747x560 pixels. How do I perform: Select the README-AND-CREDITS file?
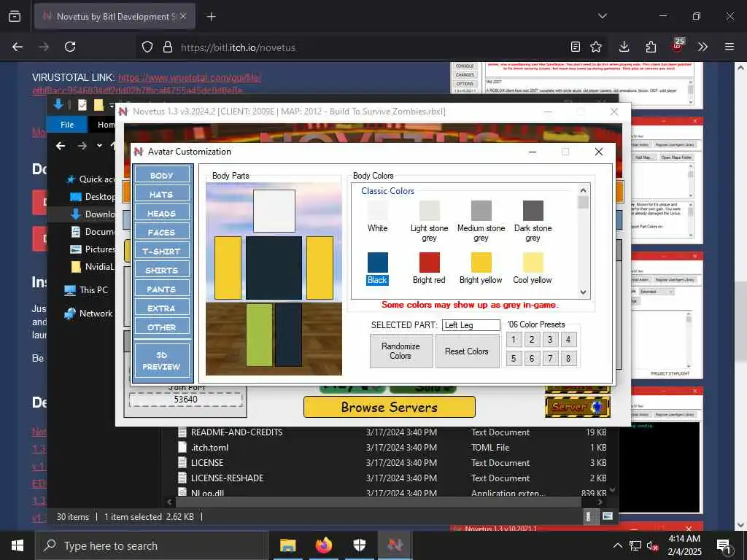tap(237, 432)
